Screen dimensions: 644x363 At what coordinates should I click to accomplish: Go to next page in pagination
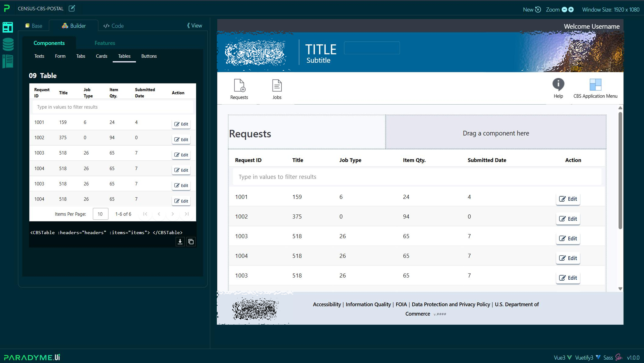pos(173,214)
